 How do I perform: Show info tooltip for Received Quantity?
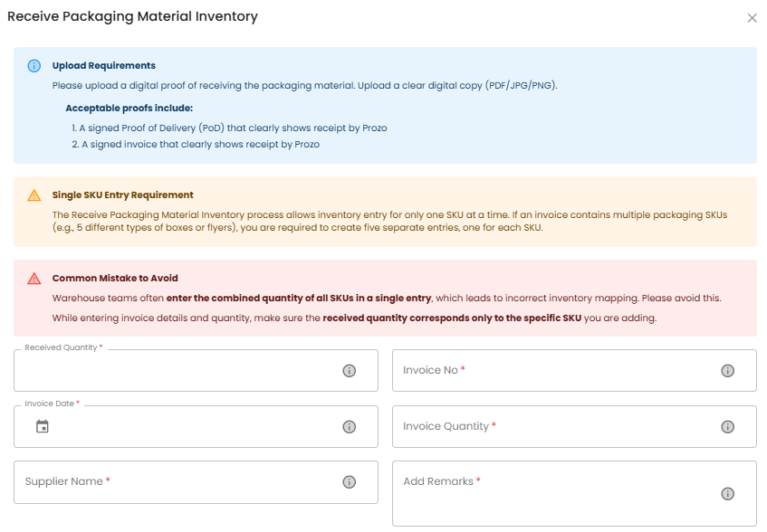tap(349, 371)
